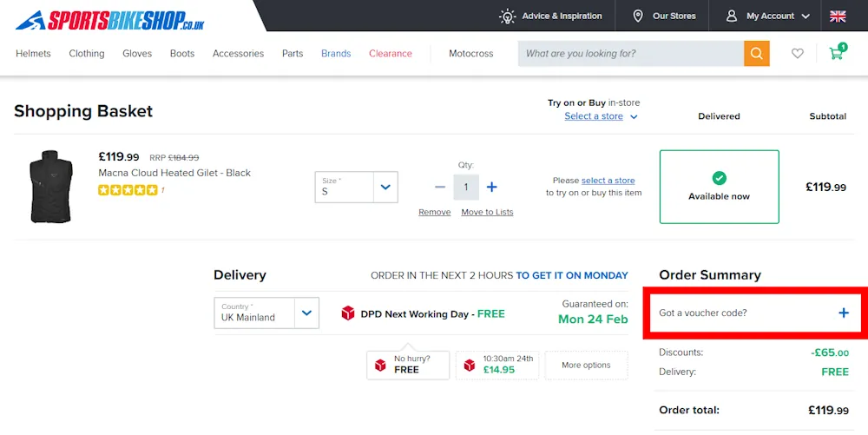
Task: Click the inline 'select a store' link
Action: 608,181
